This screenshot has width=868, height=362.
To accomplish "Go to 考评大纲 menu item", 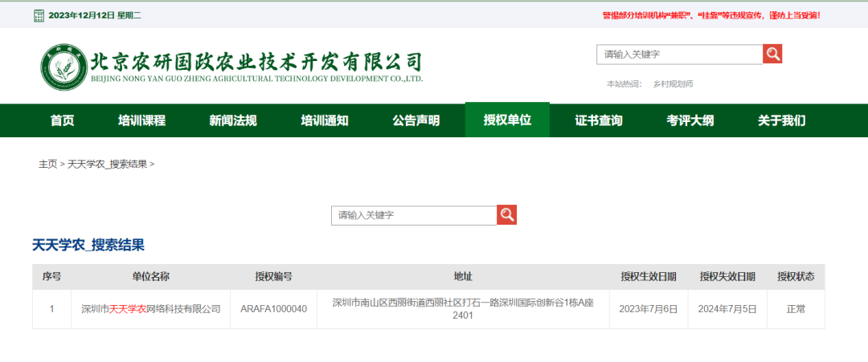I will click(690, 120).
